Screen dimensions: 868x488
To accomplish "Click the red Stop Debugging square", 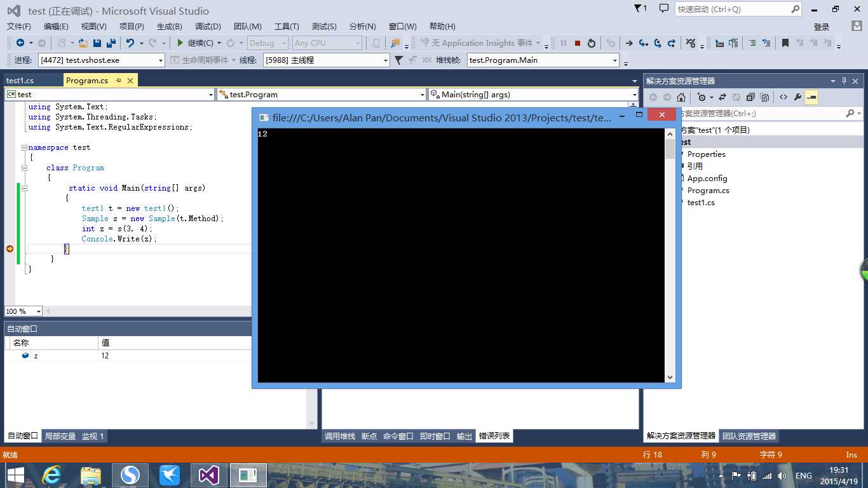I will coord(578,43).
